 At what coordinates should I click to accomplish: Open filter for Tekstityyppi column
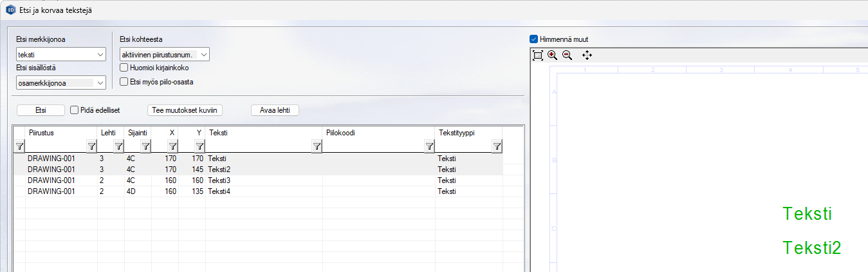coord(497,147)
